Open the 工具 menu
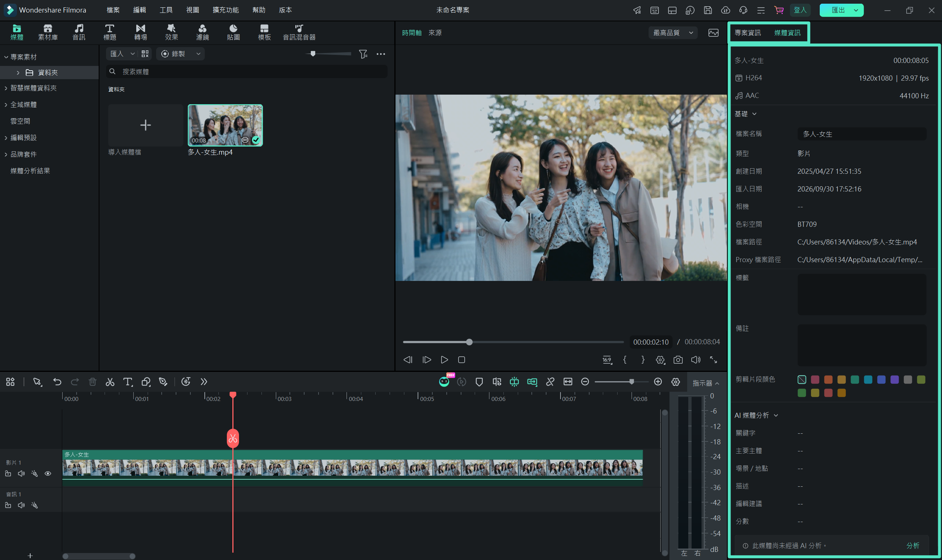The image size is (942, 560). (166, 10)
